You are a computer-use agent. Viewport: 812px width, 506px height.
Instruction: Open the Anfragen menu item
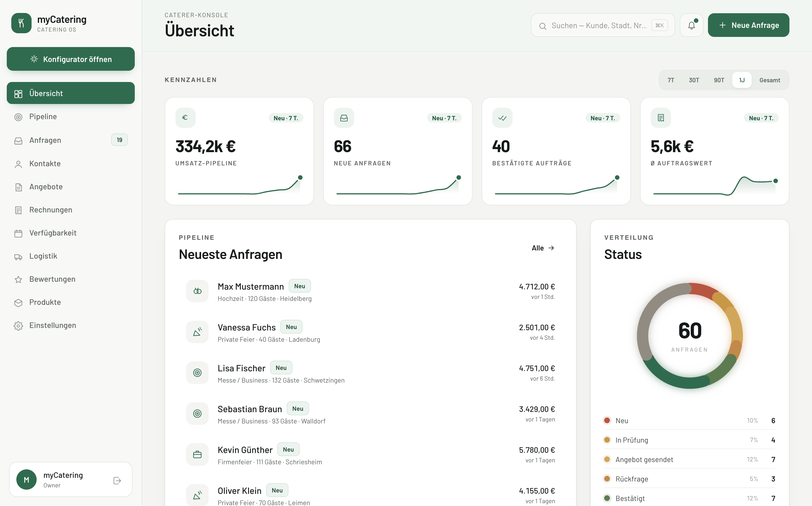click(71, 140)
